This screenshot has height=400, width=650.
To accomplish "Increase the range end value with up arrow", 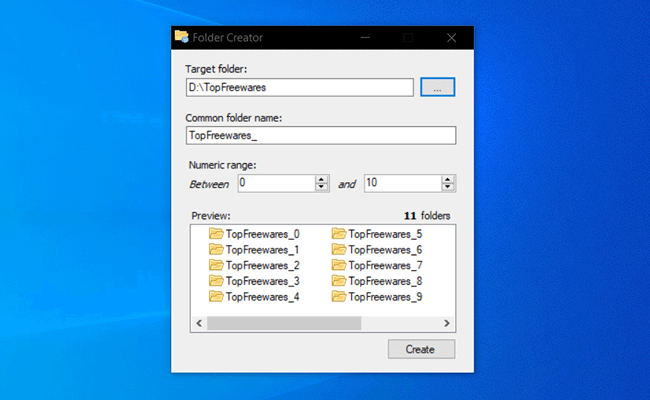I will click(449, 179).
